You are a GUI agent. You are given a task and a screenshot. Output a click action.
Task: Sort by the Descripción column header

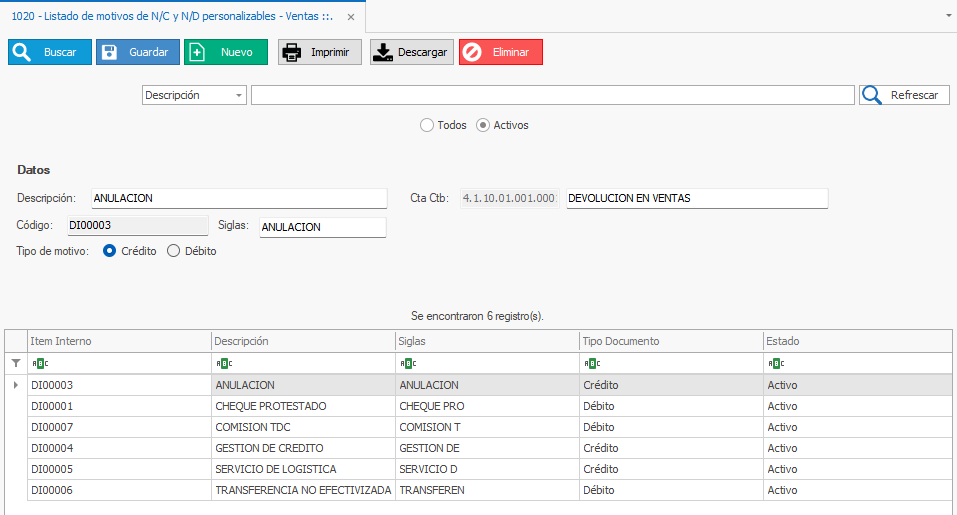[x=303, y=341]
